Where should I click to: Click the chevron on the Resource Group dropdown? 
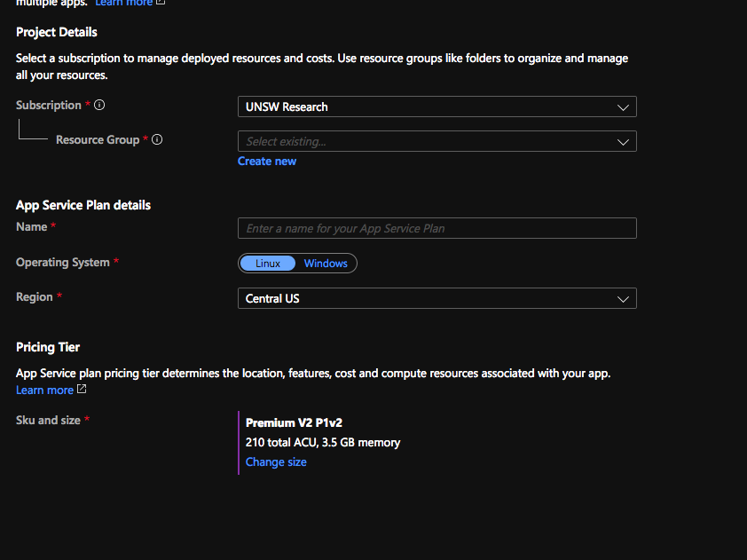[623, 141]
